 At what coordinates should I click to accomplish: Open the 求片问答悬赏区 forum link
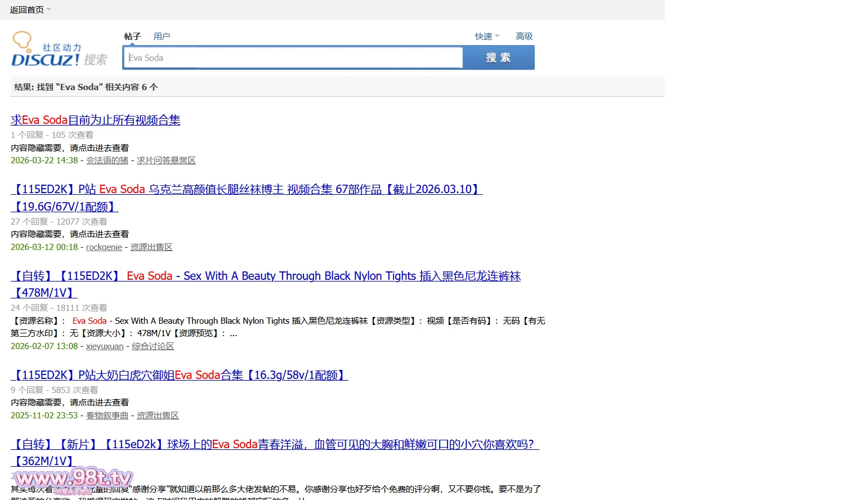point(166,160)
